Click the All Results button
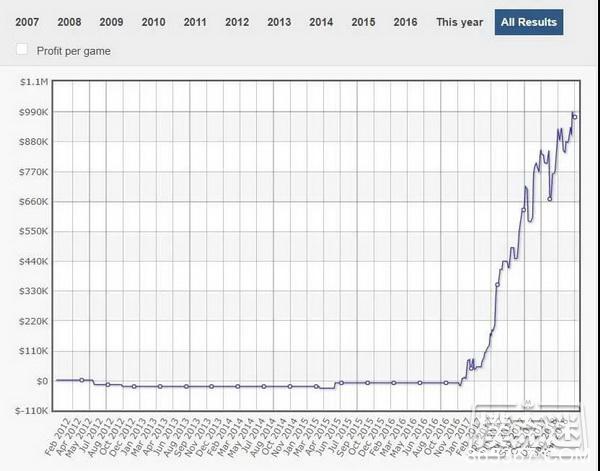 (529, 22)
